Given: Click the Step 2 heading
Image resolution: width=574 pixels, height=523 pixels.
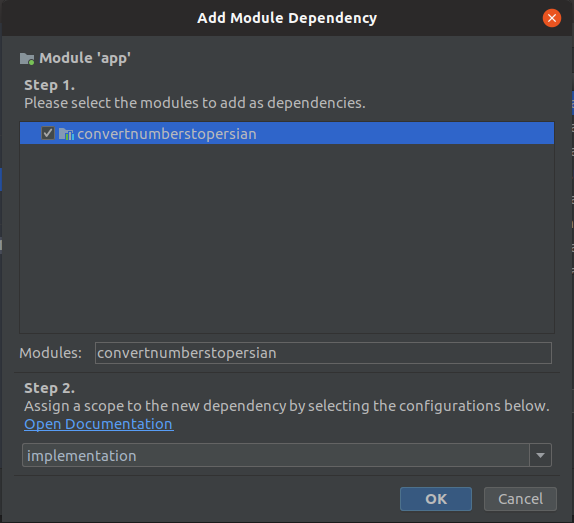Looking at the screenshot, I should (x=49, y=388).
